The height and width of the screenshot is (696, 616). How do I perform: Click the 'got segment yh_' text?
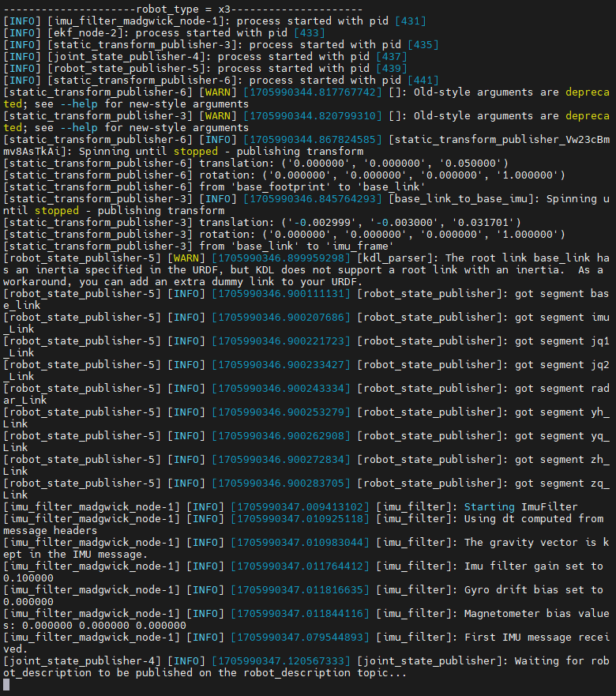562,412
